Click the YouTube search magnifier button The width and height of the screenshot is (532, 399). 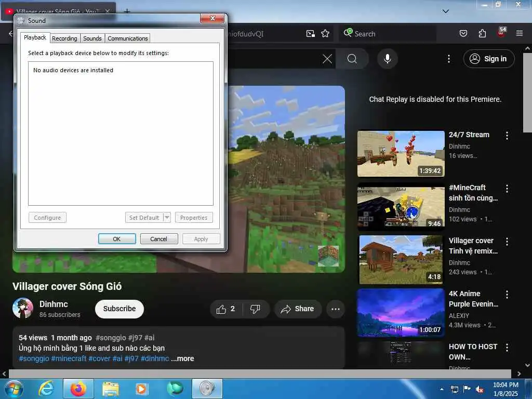click(x=352, y=59)
